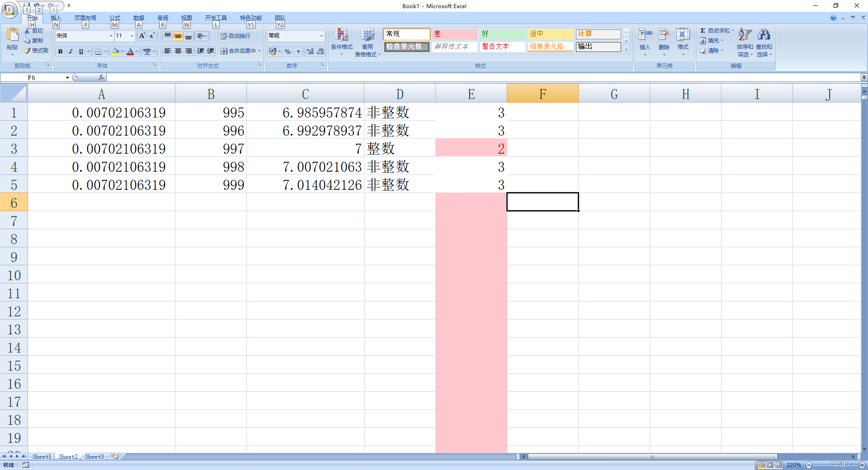
Task: Expand the cell styles gallery
Action: click(x=626, y=49)
